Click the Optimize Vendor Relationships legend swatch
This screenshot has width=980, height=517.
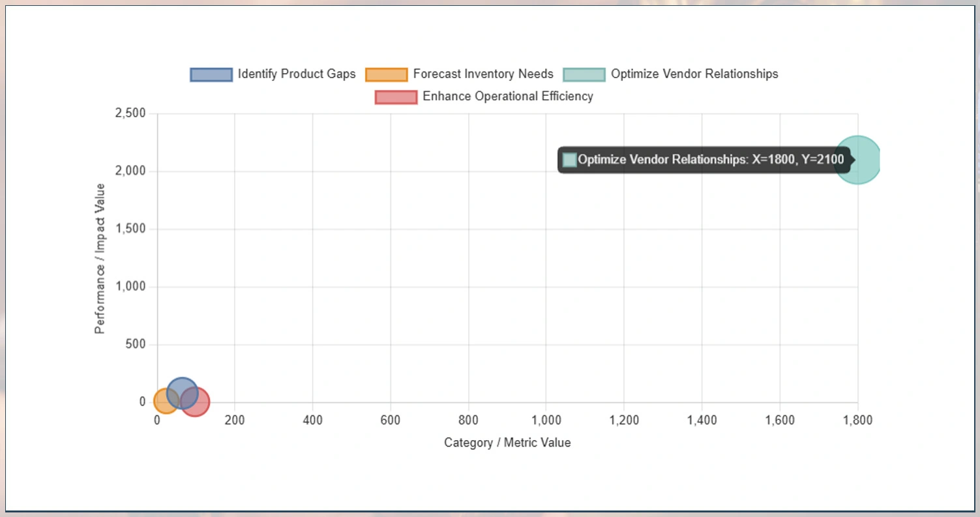point(586,74)
